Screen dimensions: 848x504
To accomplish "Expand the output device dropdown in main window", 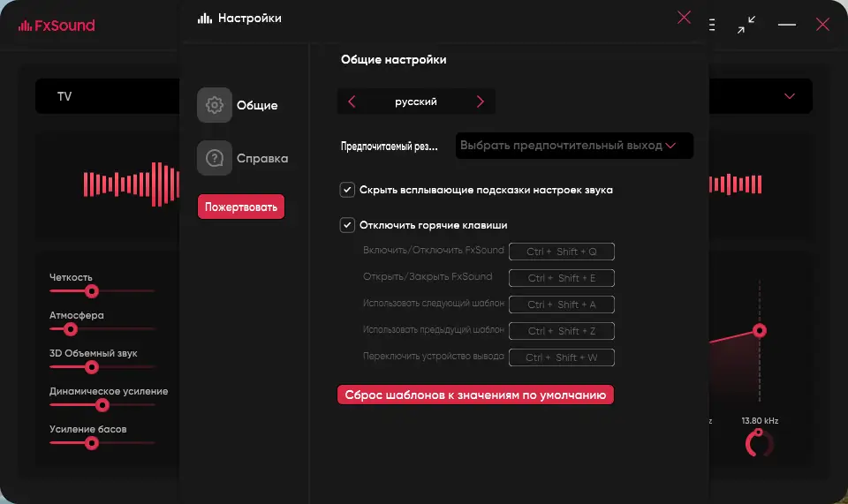I will click(x=789, y=96).
